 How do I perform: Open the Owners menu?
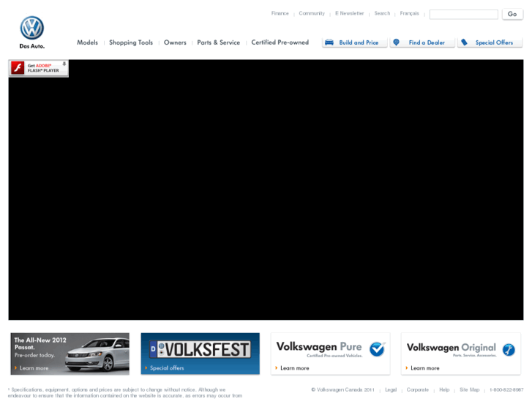tap(175, 42)
